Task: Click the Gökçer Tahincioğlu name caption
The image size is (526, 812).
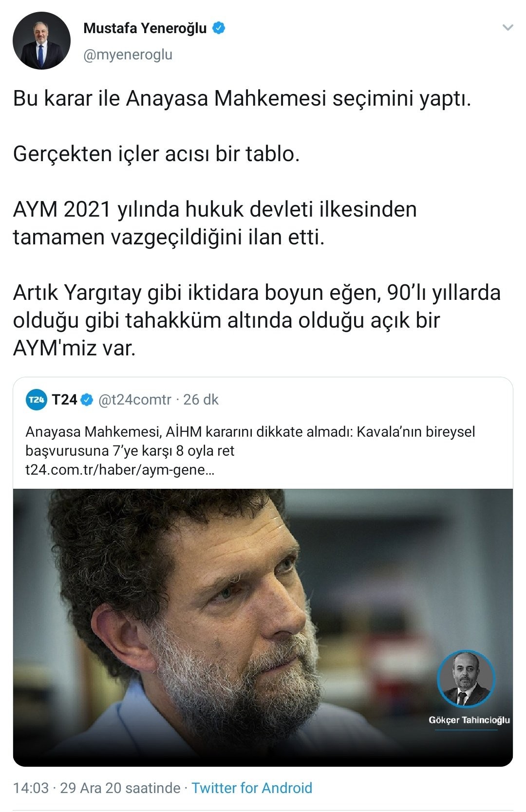Action: pyautogui.click(x=469, y=720)
